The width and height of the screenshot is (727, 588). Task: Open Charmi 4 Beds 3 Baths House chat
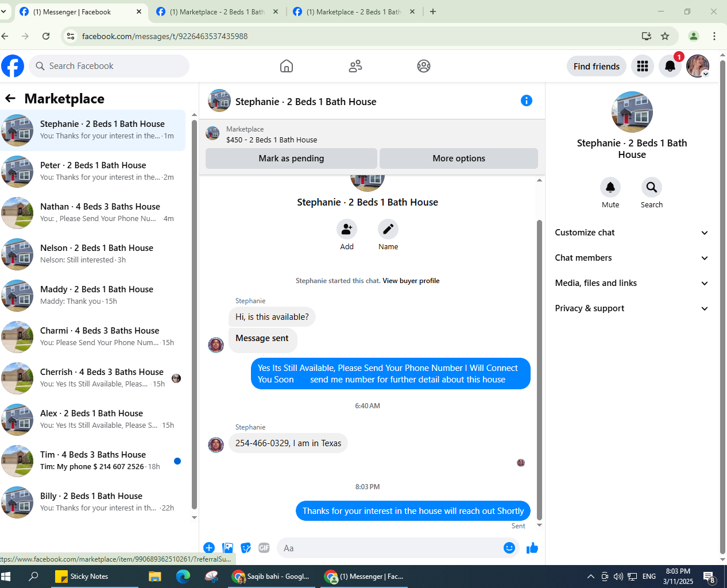pyautogui.click(x=93, y=337)
